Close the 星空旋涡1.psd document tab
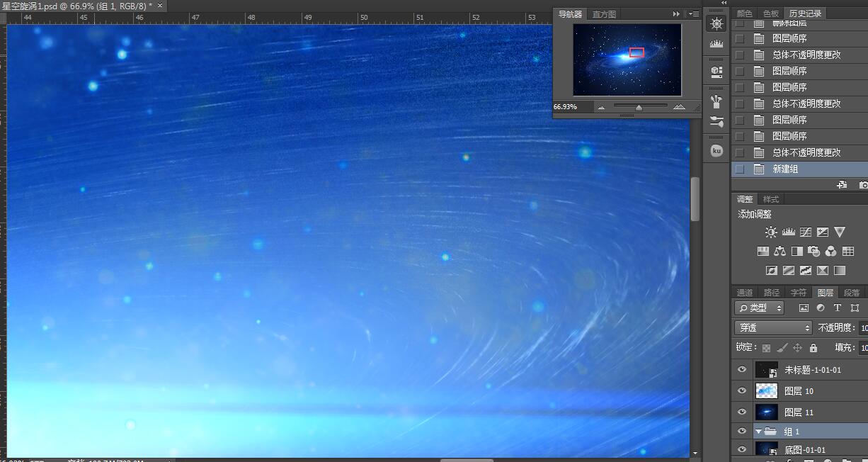Screen dimensions: 868x462 159,5
